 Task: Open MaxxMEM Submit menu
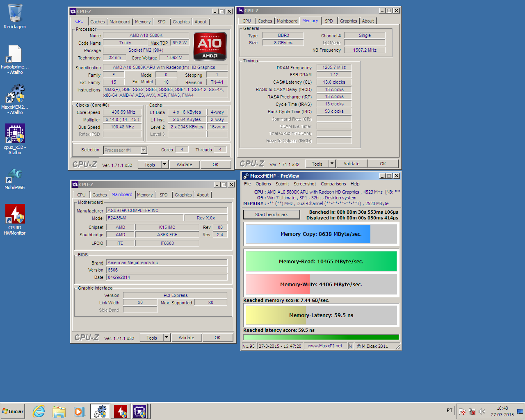(282, 184)
